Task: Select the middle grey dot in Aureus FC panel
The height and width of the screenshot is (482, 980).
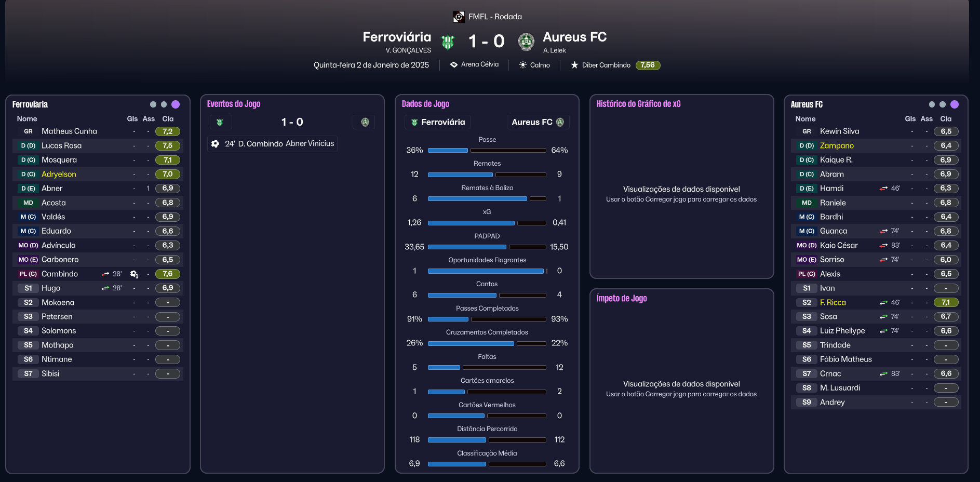Action: 943,104
